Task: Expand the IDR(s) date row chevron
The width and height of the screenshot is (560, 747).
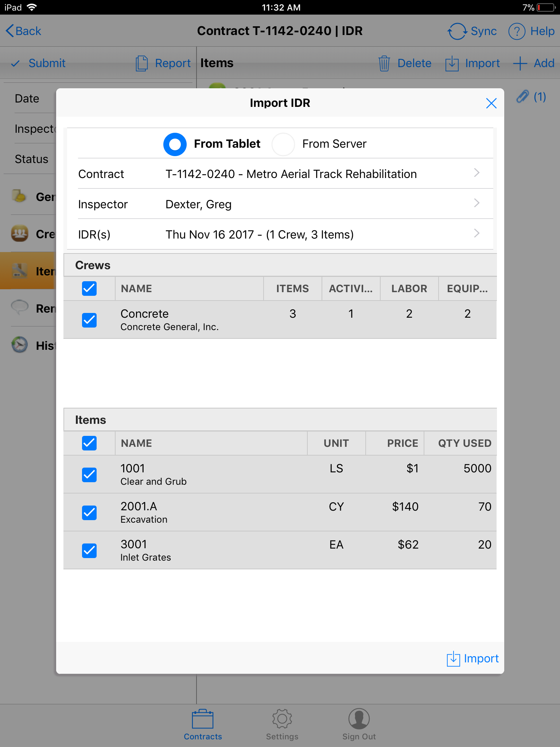Action: click(477, 233)
